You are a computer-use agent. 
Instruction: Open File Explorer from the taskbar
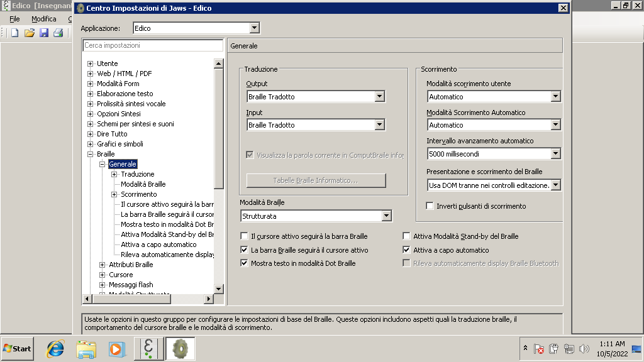click(x=86, y=349)
